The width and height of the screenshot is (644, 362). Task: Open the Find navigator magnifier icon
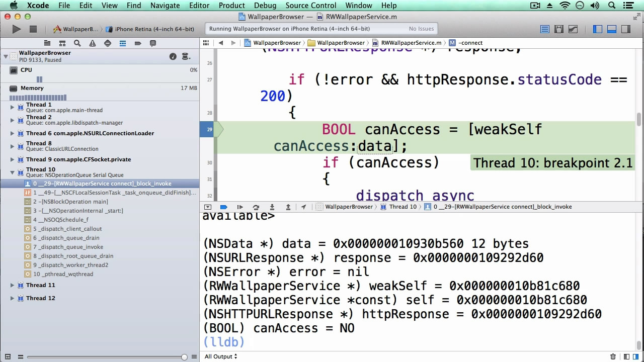(x=77, y=43)
